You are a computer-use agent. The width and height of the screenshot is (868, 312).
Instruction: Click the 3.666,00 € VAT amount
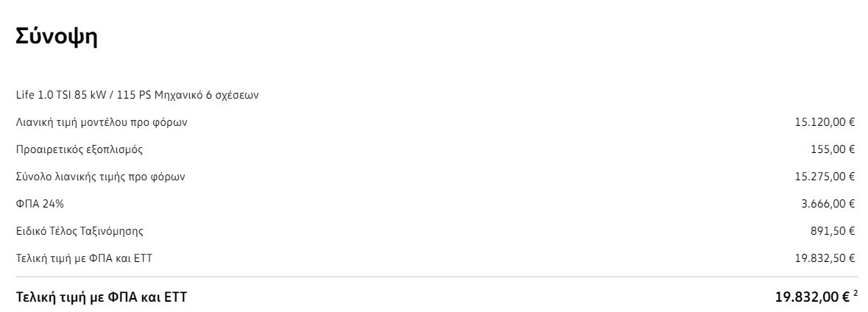click(x=828, y=204)
